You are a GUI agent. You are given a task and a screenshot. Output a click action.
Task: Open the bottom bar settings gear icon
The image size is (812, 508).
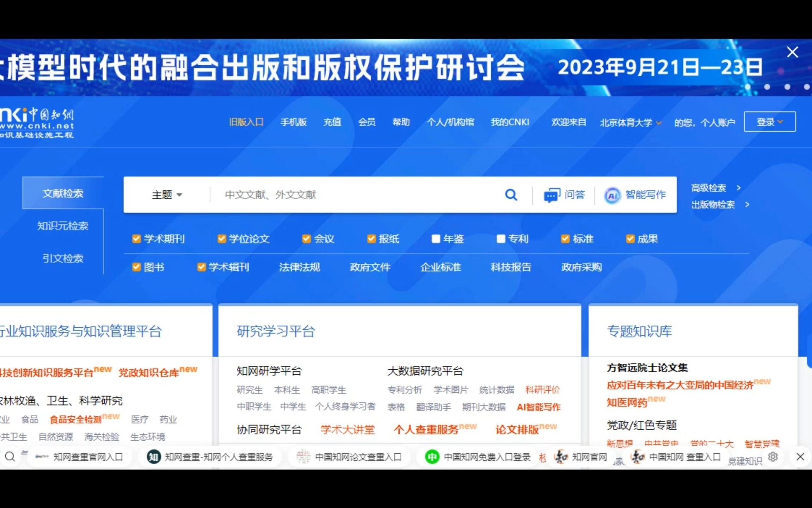773,456
